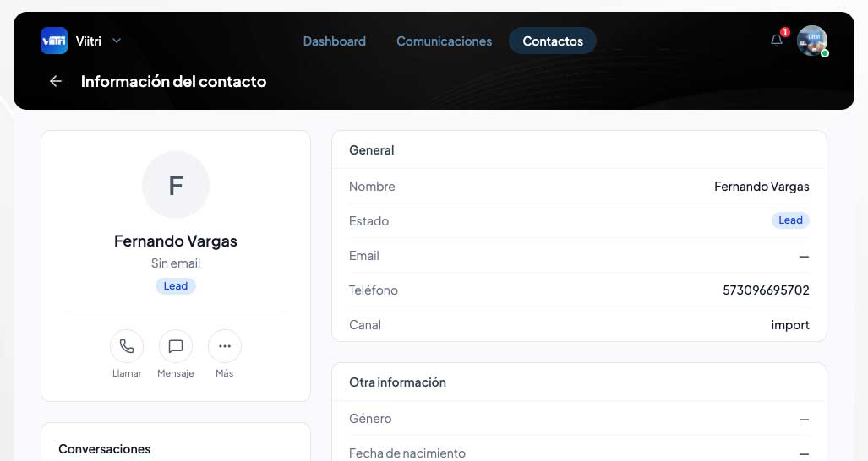
Task: Click the Teléfono field label
Action: (x=373, y=290)
